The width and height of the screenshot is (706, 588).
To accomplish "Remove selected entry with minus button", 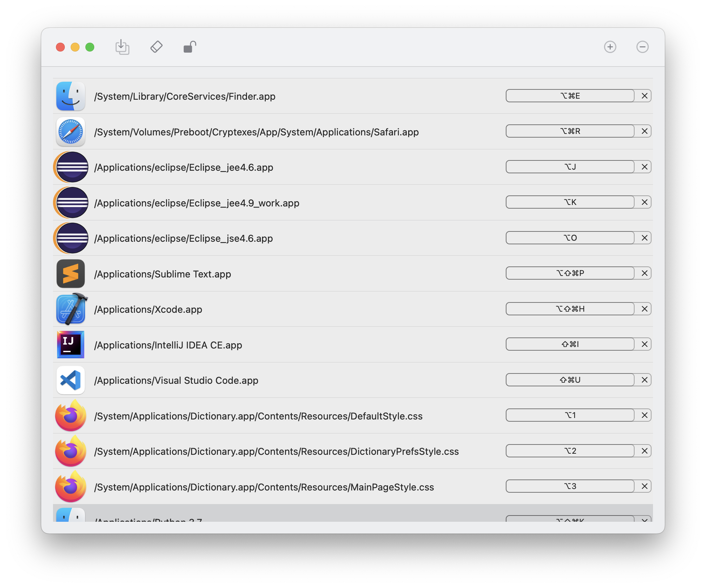I will [642, 47].
